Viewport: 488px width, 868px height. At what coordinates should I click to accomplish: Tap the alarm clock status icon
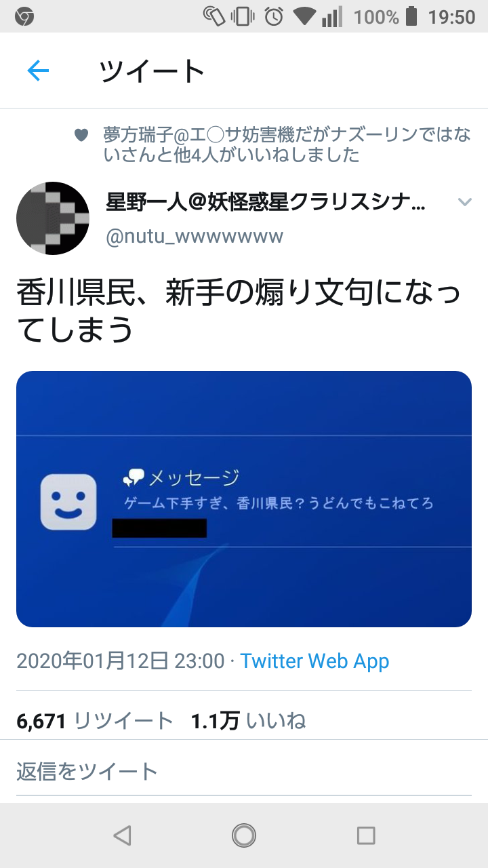(x=274, y=16)
